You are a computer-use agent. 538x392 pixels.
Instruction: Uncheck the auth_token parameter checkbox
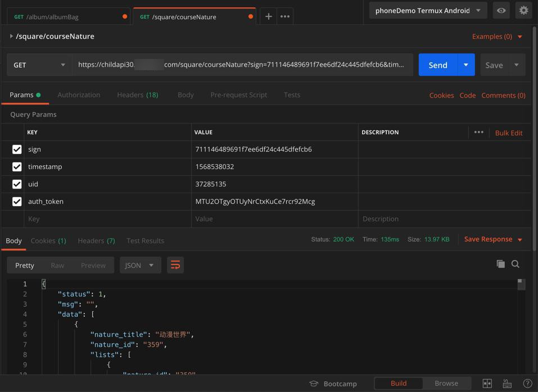pyautogui.click(x=17, y=202)
